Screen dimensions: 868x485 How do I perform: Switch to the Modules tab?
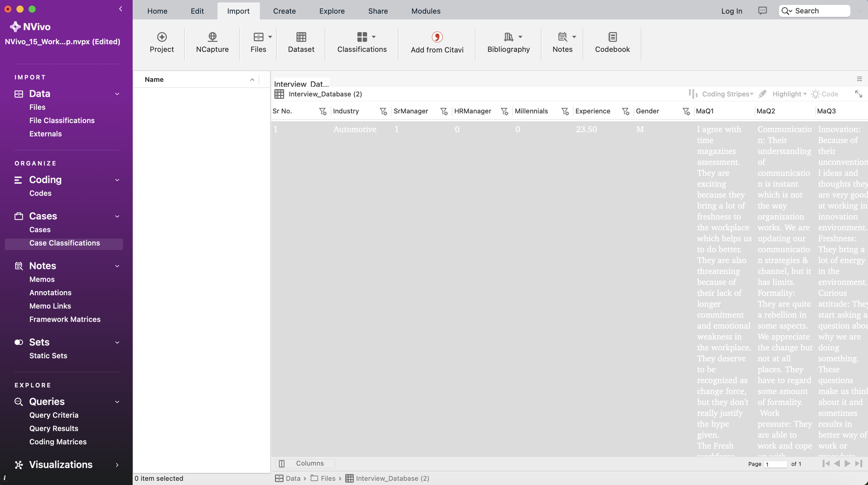pyautogui.click(x=426, y=11)
